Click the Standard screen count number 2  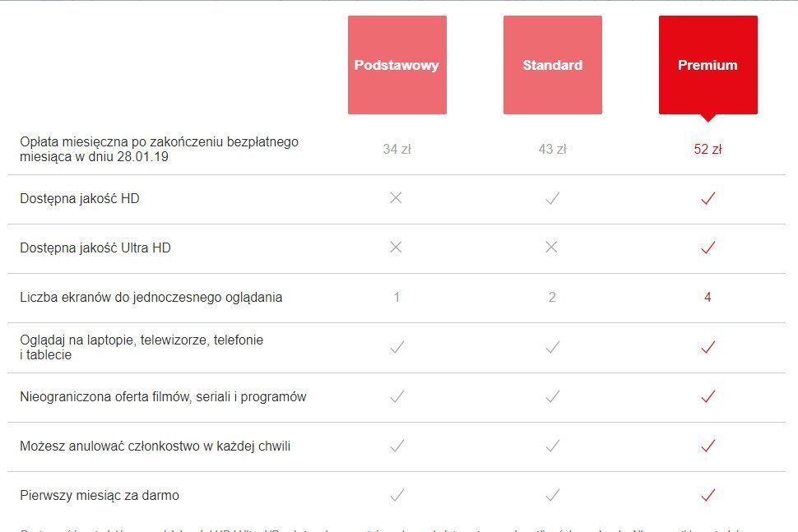552,297
